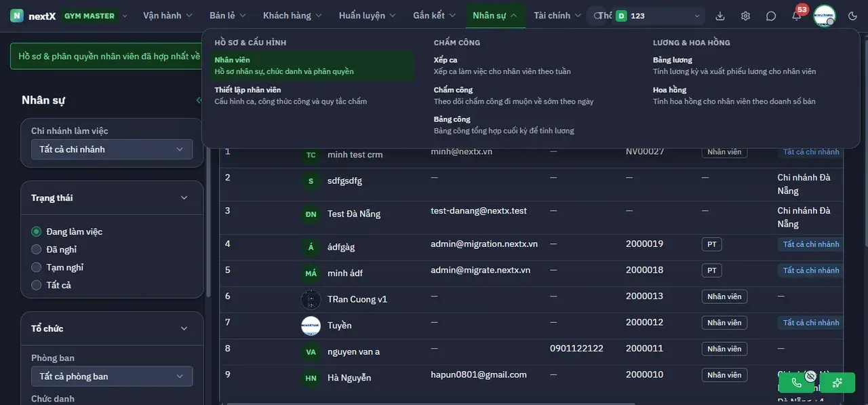
Task: Expand the Bán lẻ menu
Action: pos(228,16)
